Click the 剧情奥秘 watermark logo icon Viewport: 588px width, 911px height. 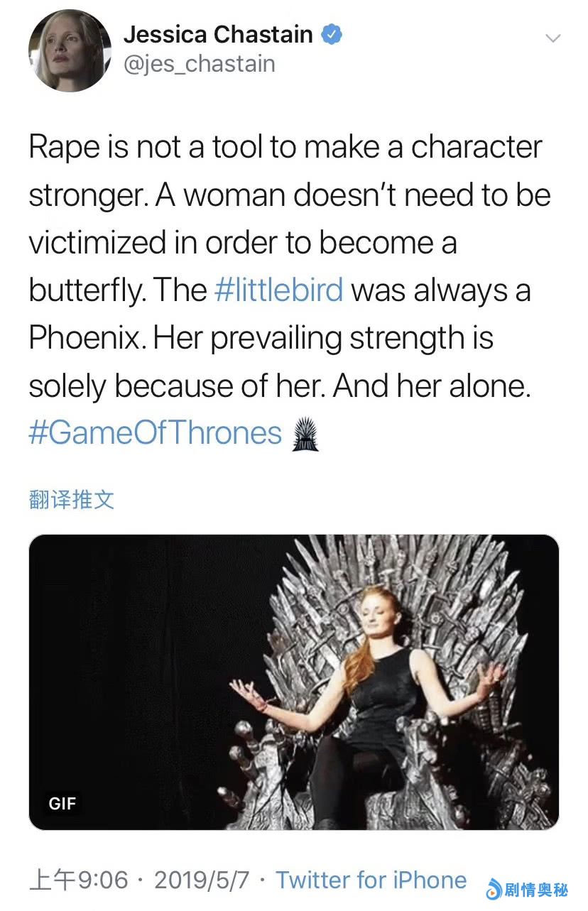494,889
